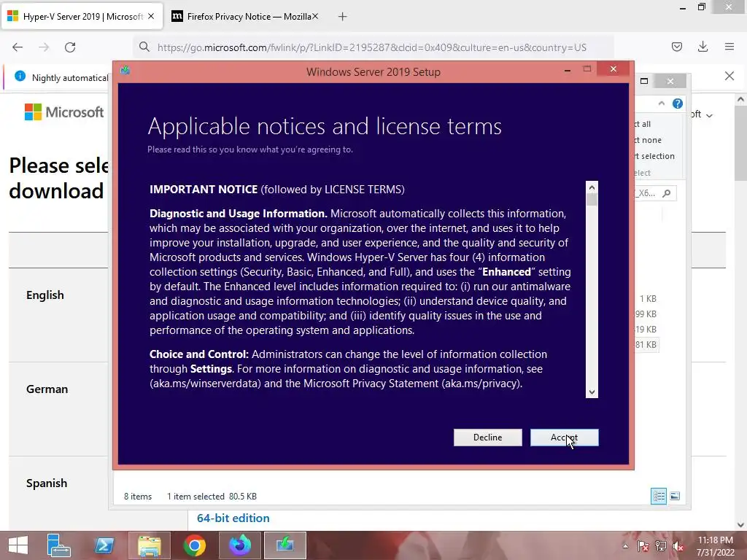The image size is (747, 560).
Task: Open Firefox application menu
Action: 729,47
